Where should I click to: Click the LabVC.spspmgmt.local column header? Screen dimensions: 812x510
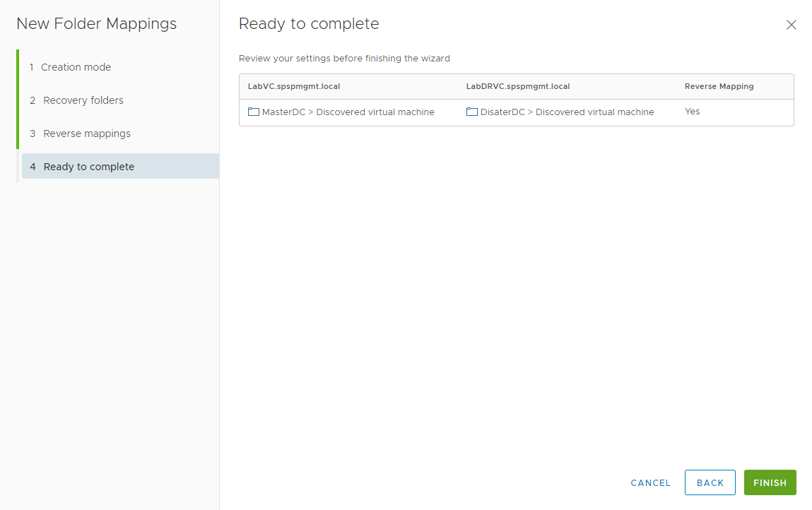coord(294,86)
